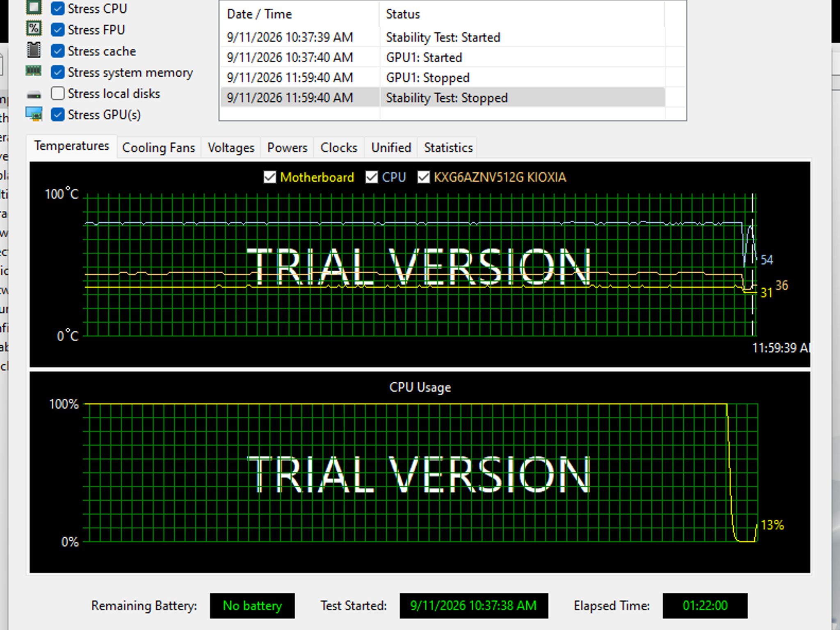The width and height of the screenshot is (840, 630).
Task: Click the CPU Usage graph title
Action: (420, 387)
